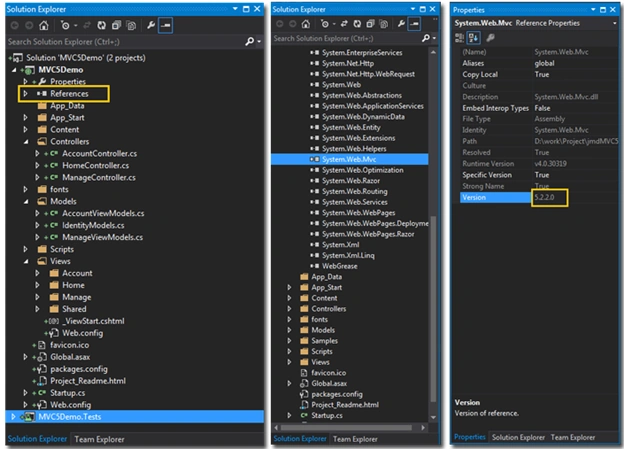Screen dimensions: 624x449
Task: Toggle Categorized view in the Properties panel
Action: [459, 38]
